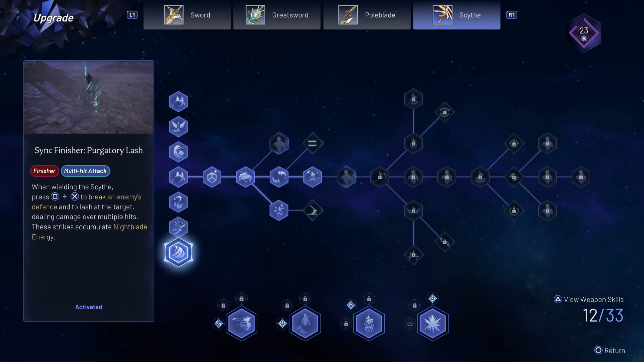Select the left-column scythe node joined to the tree line

(178, 177)
